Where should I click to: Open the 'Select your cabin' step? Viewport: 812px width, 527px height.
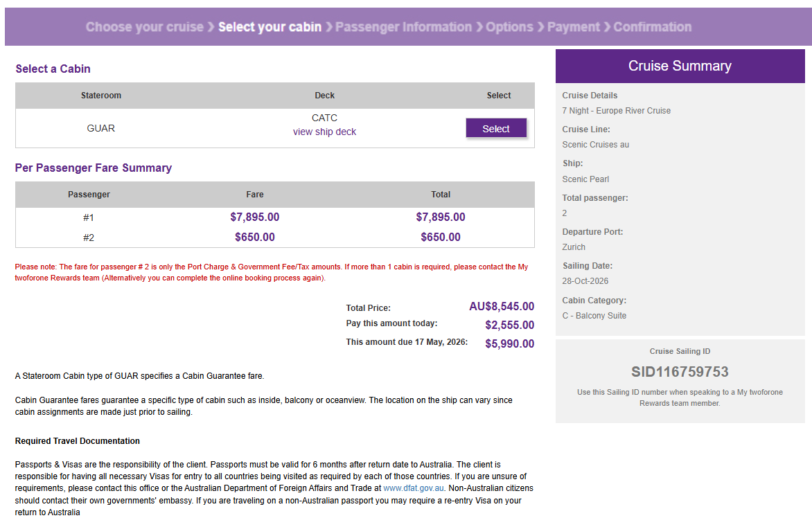[270, 27]
